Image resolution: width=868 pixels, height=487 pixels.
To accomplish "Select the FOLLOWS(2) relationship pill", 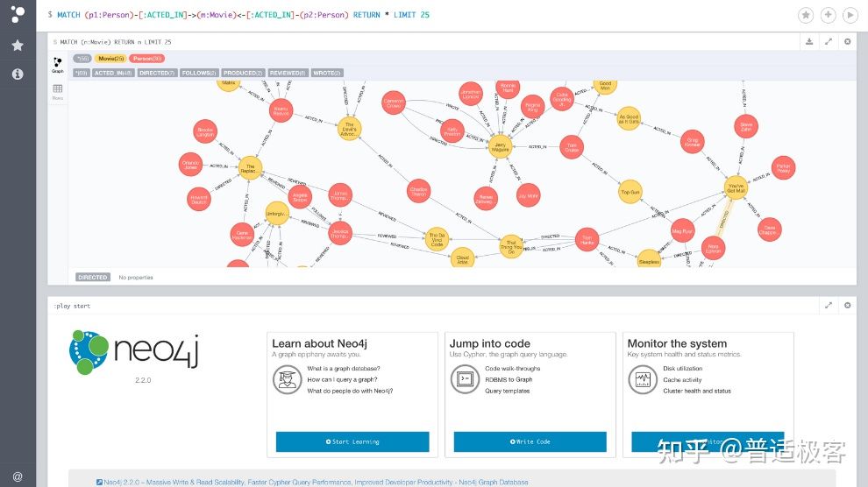I will pos(199,73).
